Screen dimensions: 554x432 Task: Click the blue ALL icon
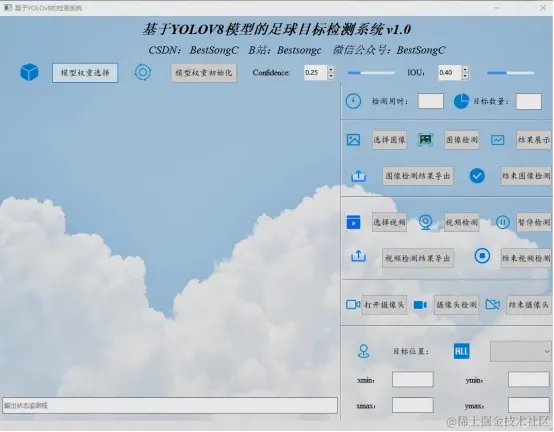click(462, 351)
